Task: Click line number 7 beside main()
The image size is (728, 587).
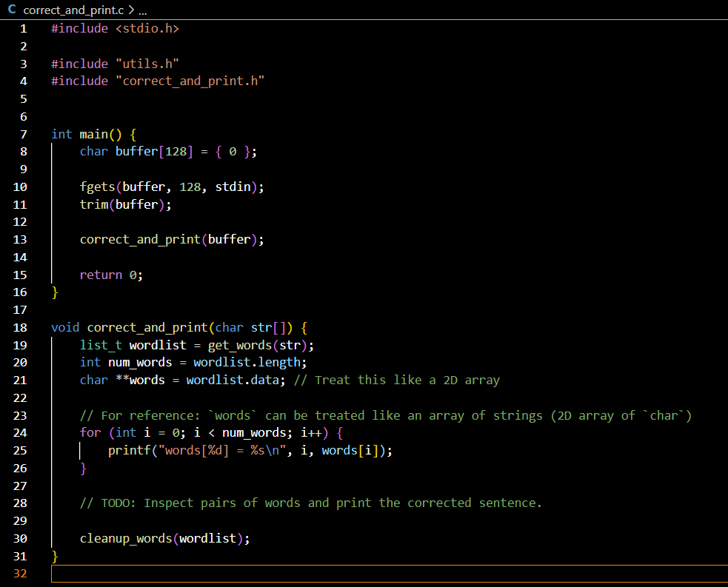Action: tap(23, 134)
